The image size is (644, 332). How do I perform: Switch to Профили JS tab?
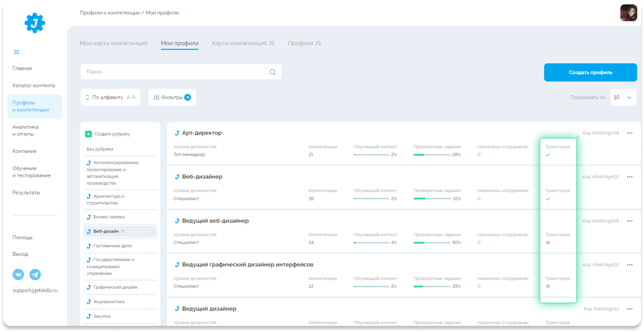304,43
